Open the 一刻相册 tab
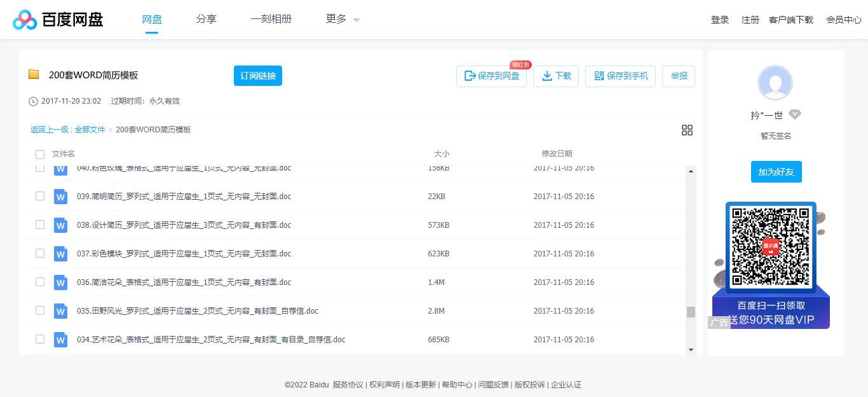 click(x=271, y=19)
